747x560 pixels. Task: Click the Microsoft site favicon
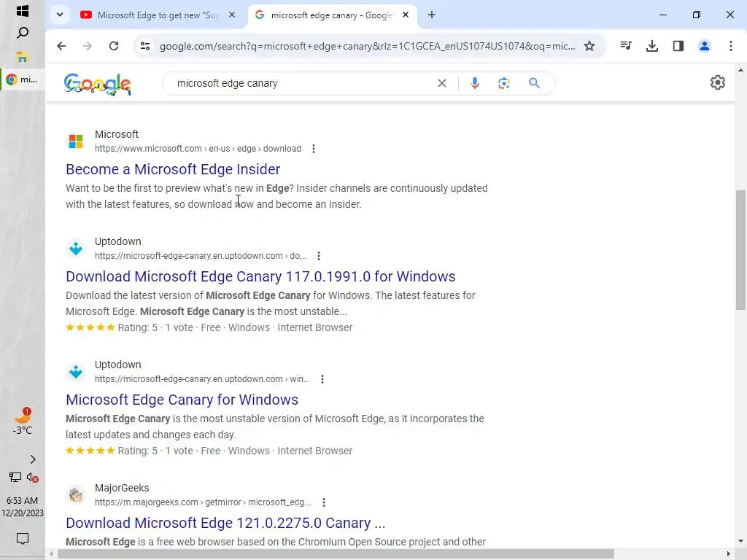76,141
